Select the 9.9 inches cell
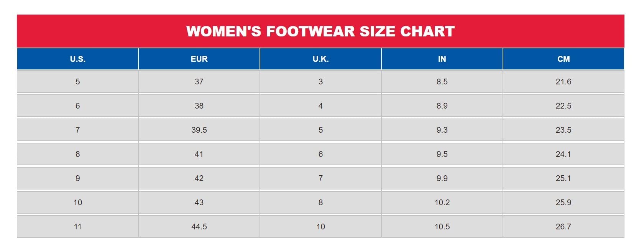Viewport: 644px width, 252px height. point(442,178)
